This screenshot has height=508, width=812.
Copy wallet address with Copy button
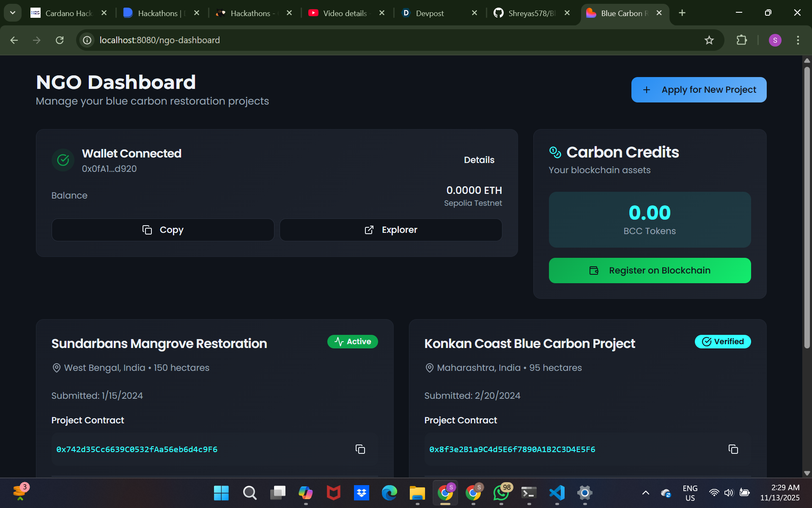click(x=163, y=230)
